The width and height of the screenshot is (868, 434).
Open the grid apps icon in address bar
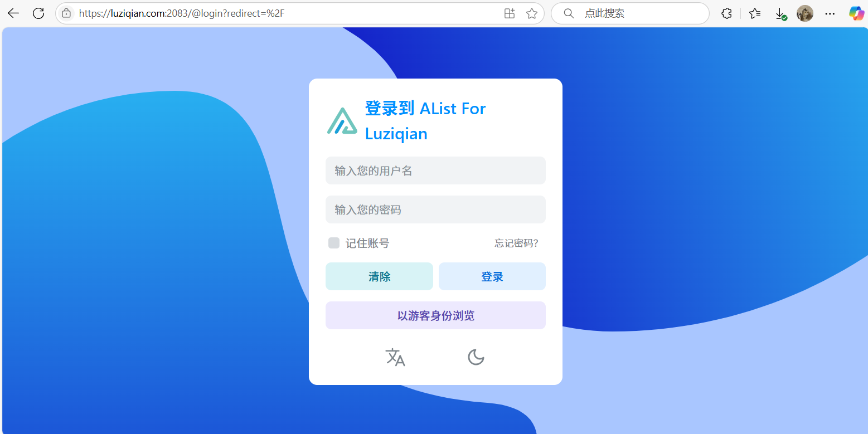509,13
